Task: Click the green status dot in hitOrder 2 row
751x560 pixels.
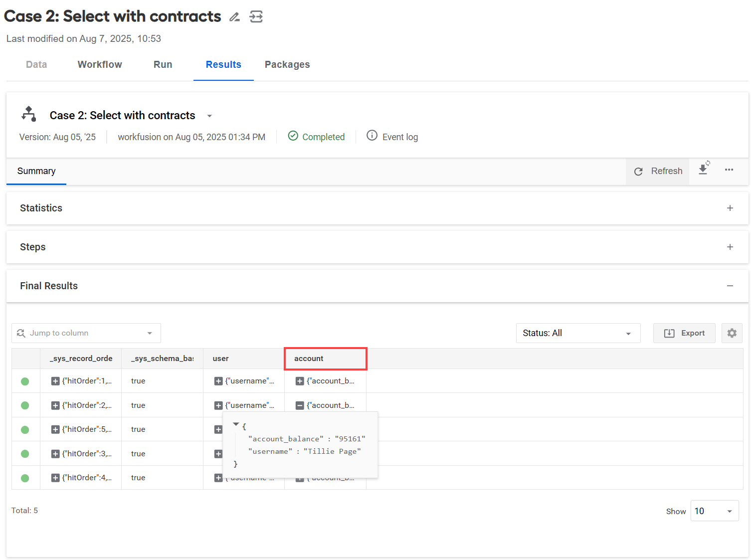Action: (25, 405)
